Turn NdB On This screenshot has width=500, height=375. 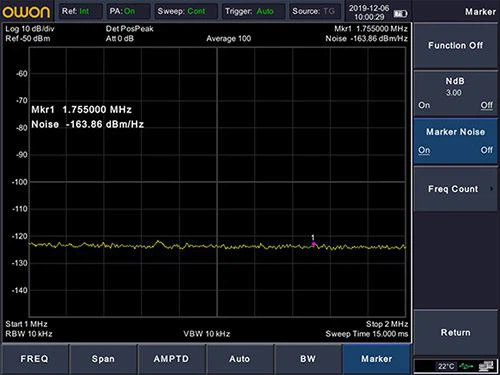pos(424,105)
